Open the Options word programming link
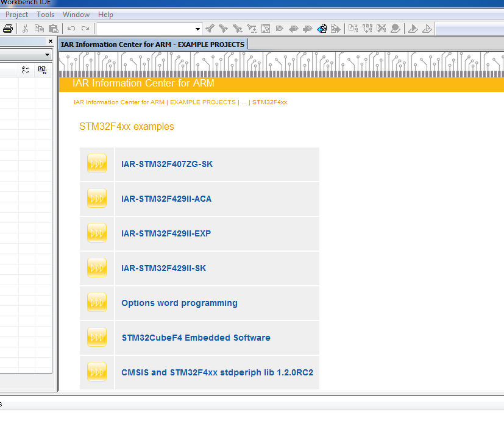 [x=179, y=303]
